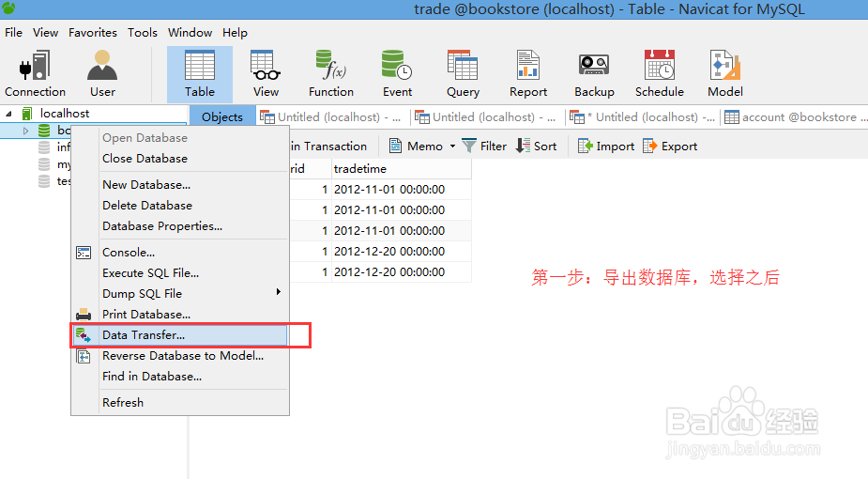
Task: Select the highlighted database icon in tree
Action: 44,131
